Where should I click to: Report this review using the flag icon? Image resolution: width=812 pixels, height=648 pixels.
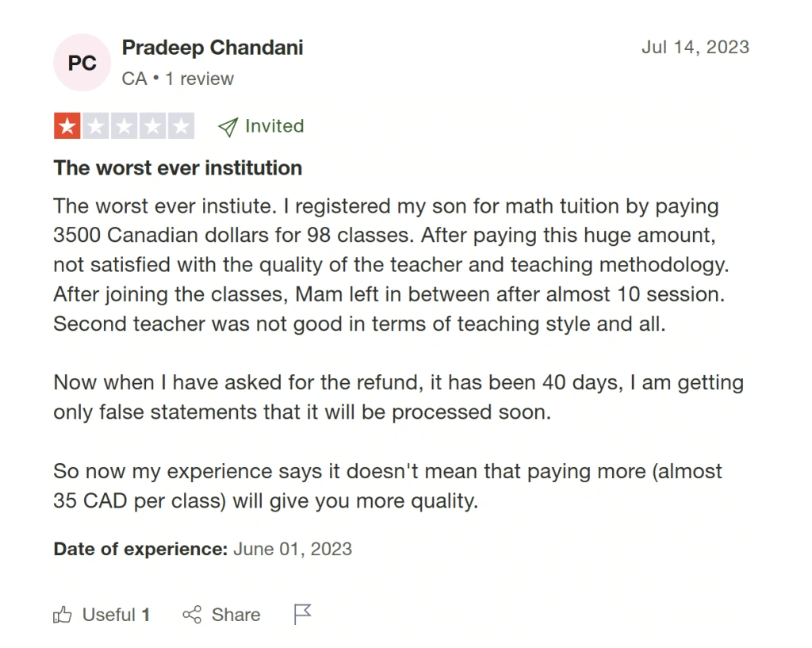click(302, 614)
